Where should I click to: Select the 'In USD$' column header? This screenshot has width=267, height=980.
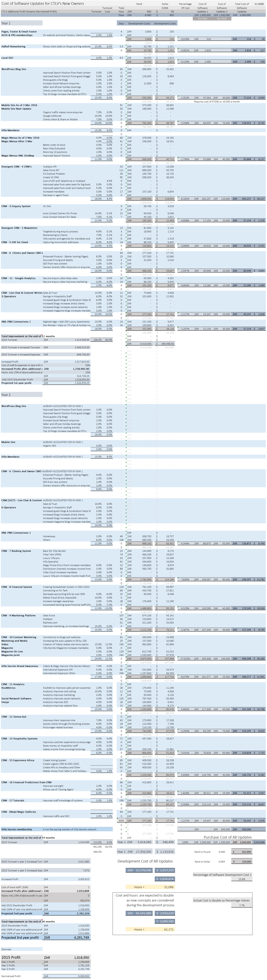(x=259, y=4)
